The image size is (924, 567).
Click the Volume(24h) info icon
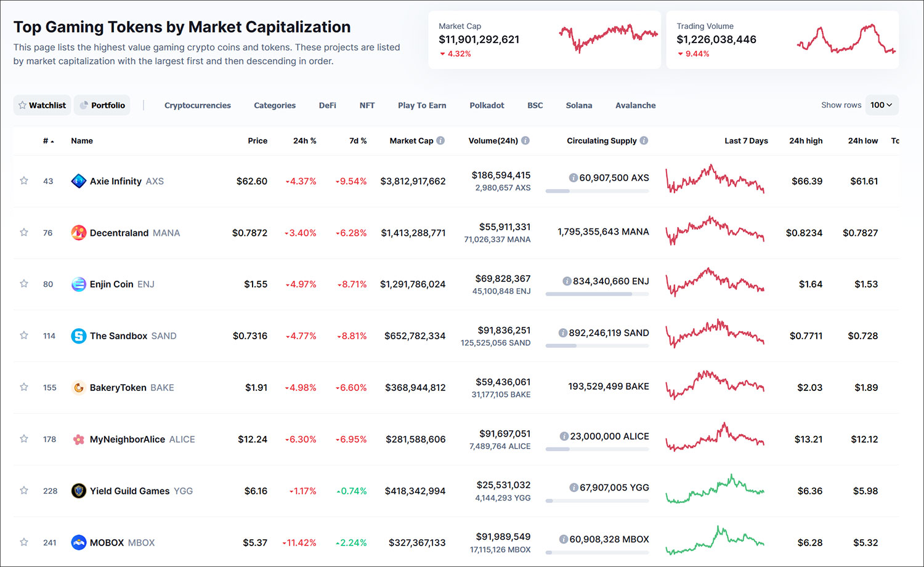pos(525,140)
